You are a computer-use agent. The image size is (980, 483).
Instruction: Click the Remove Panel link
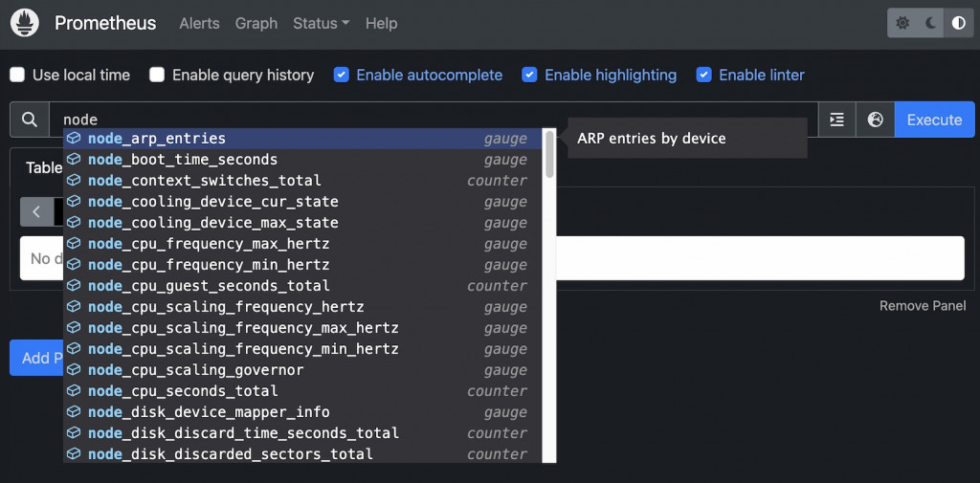[923, 306]
